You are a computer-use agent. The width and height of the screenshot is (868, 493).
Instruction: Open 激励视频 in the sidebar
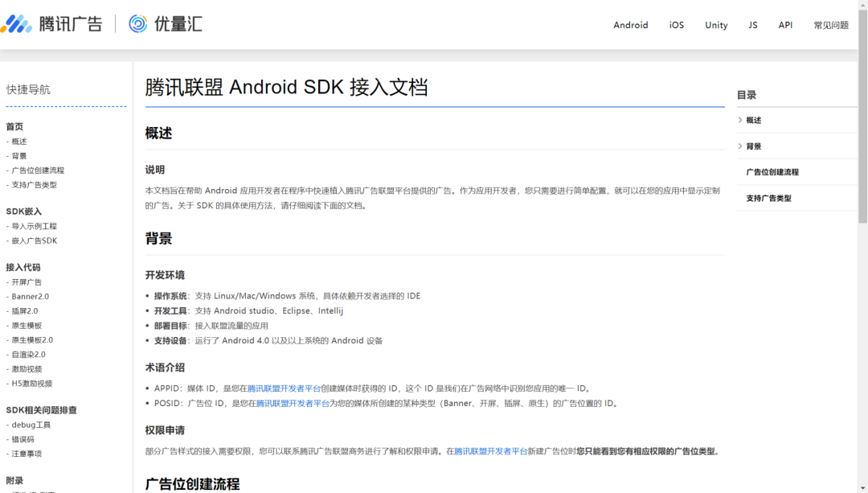point(27,369)
